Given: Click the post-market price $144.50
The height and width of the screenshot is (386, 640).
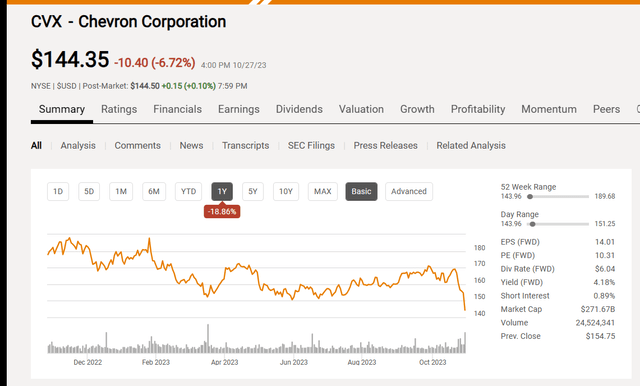Looking at the screenshot, I should 145,86.
